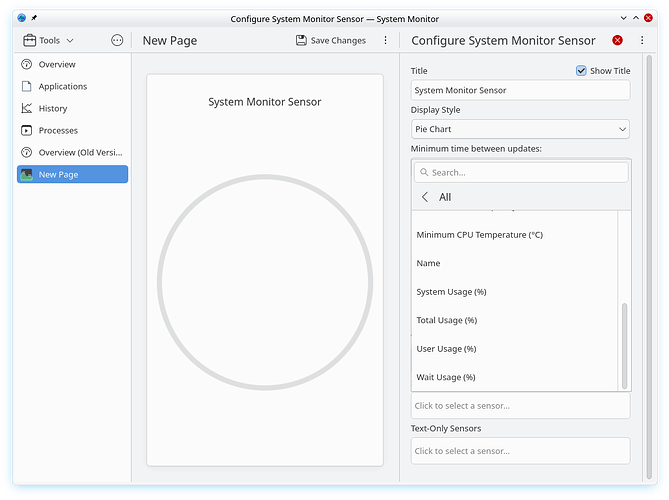The image size is (669, 500).
Task: Open the Overview page in sidebar
Action: [57, 64]
